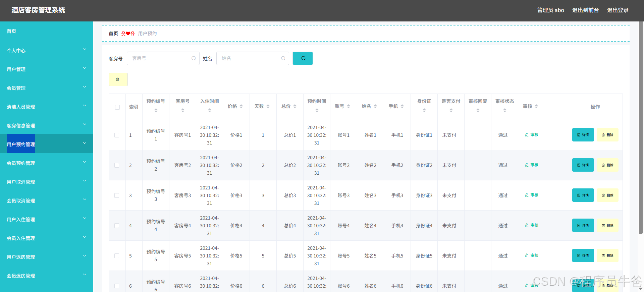Click magnifier icon in 姓名 input

[283, 58]
